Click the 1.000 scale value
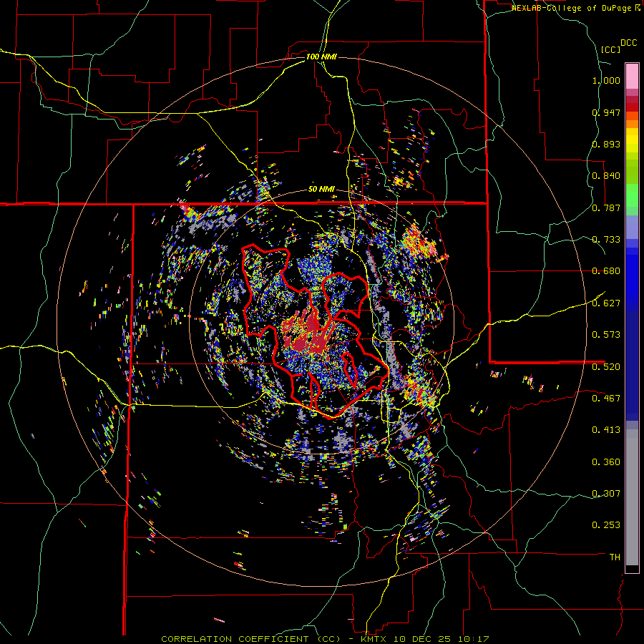Screen dimensions: 644x644 [606, 80]
